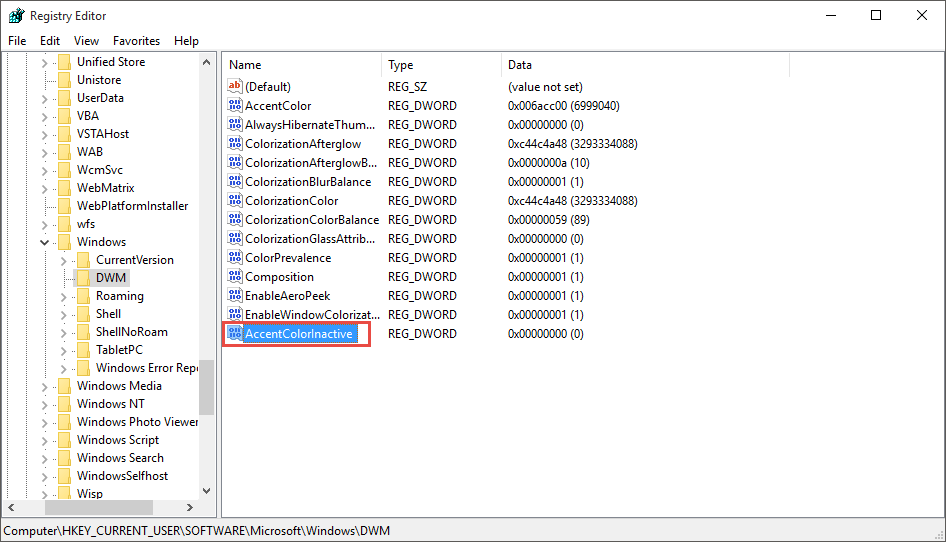Open the File menu
Screen dimensions: 946x542
click(17, 40)
